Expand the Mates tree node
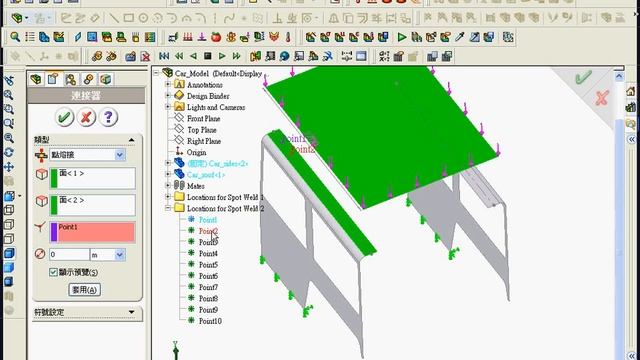 pos(168,185)
